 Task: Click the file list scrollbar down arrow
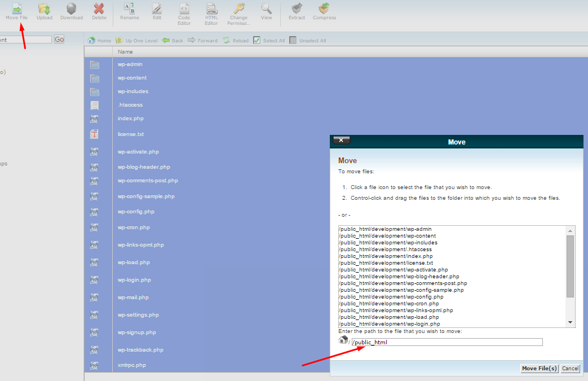click(x=570, y=322)
